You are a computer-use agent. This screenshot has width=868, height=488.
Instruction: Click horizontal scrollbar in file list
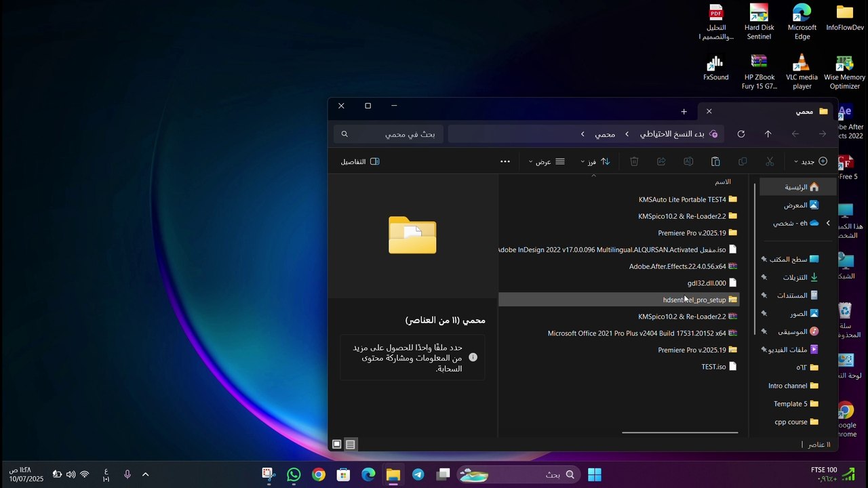[x=680, y=432]
